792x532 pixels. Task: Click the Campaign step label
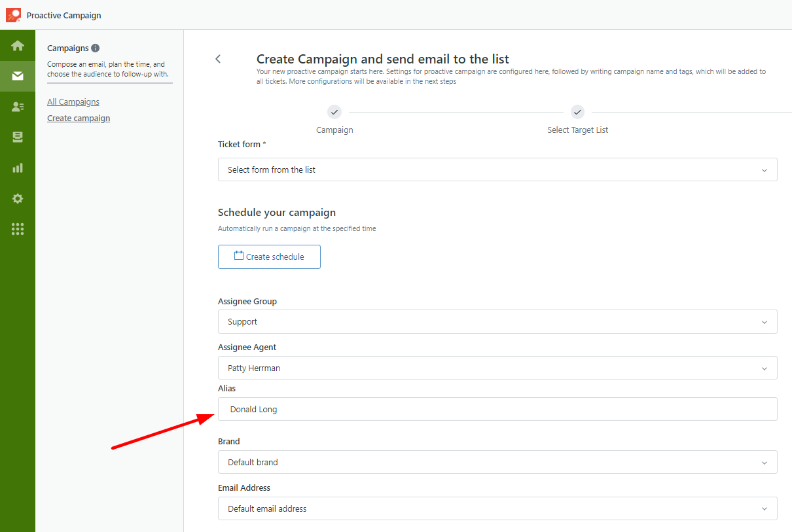334,130
